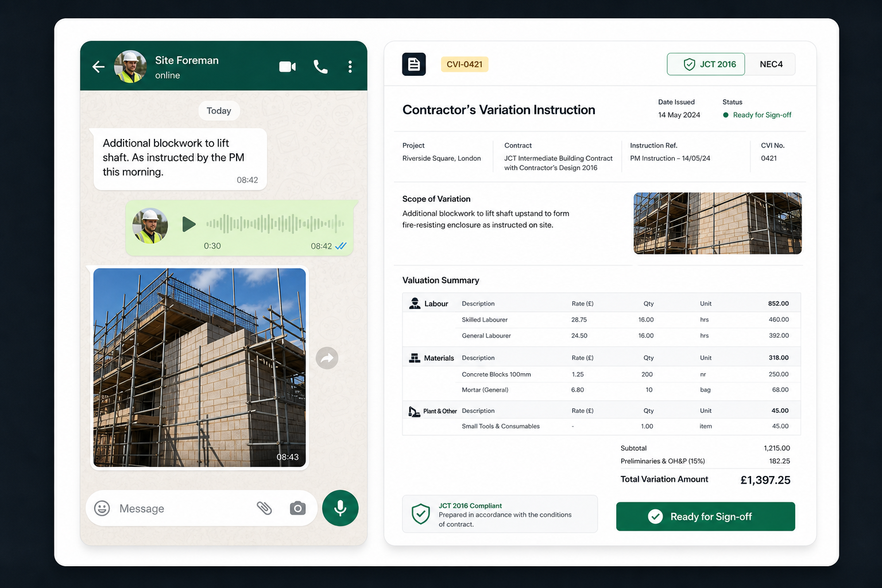Screen dimensions: 882x588
Task: Seek within the voice message waveform
Action: (x=275, y=223)
